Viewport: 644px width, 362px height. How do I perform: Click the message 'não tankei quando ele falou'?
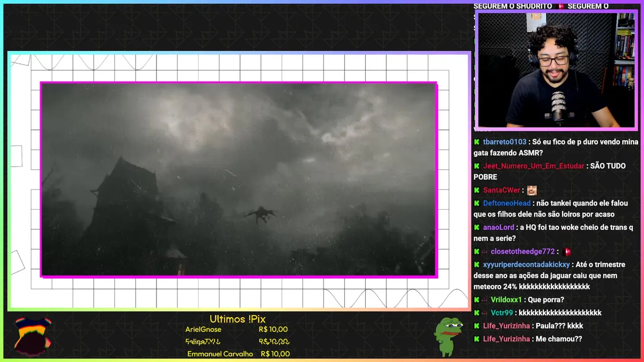point(550,209)
